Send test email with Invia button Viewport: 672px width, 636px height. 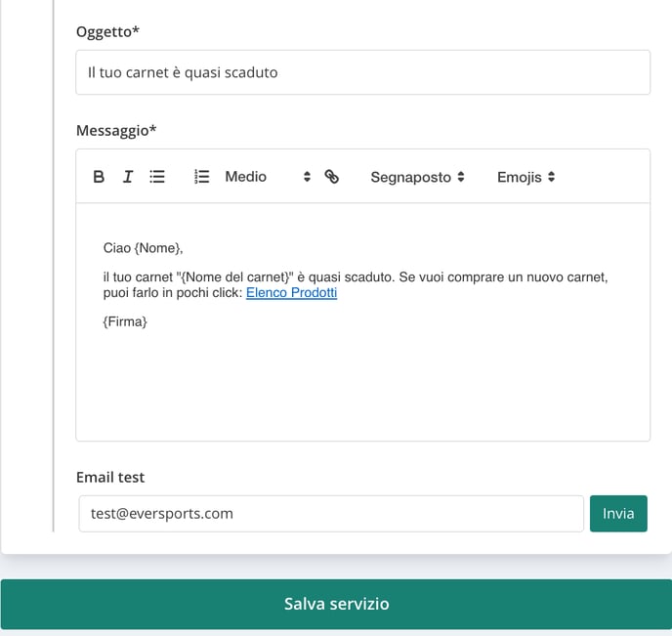618,514
